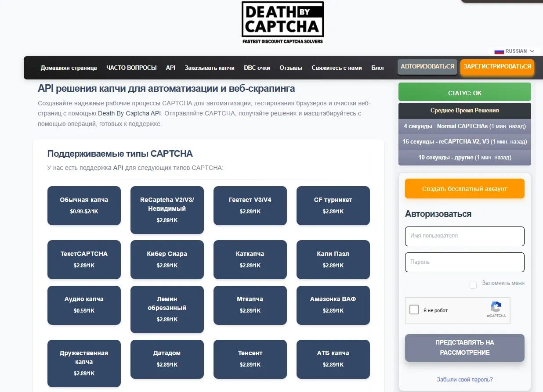Click the 'ЗАРЕГИСТРИРОВАТЬСЯ' button
The width and height of the screenshot is (543, 392).
(x=497, y=67)
